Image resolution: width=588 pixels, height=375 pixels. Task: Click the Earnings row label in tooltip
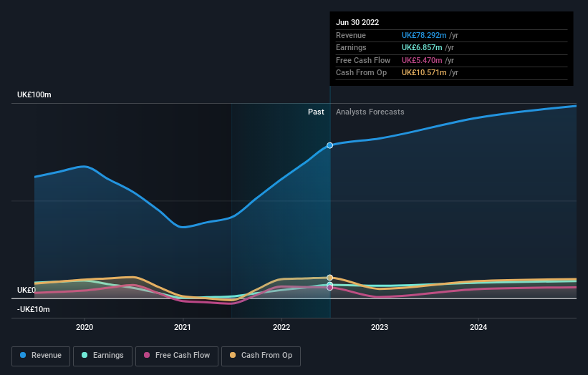click(x=351, y=47)
